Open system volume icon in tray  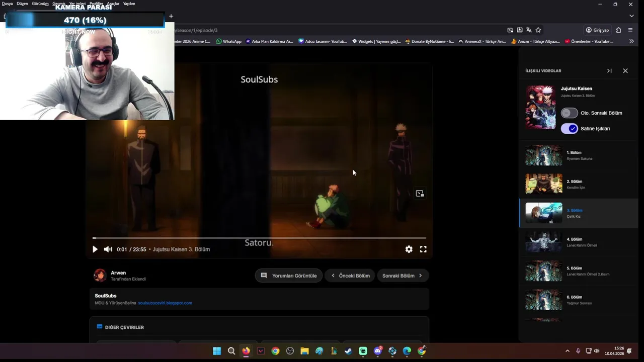tap(597, 351)
